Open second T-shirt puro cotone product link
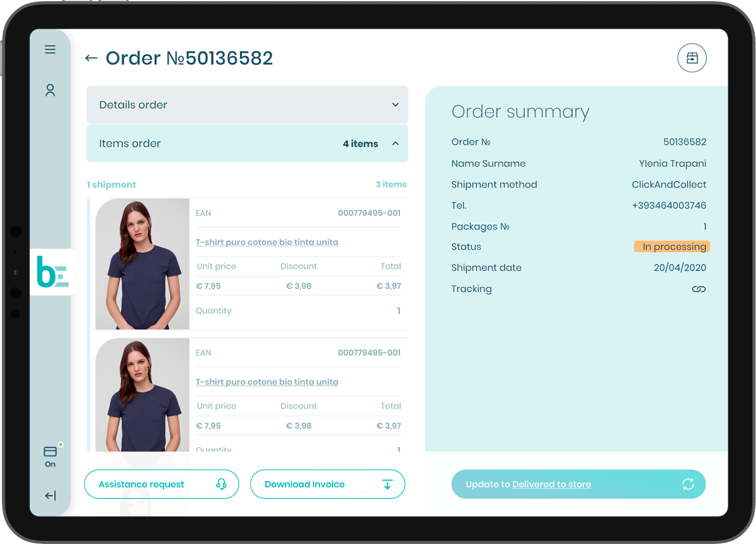 point(267,382)
